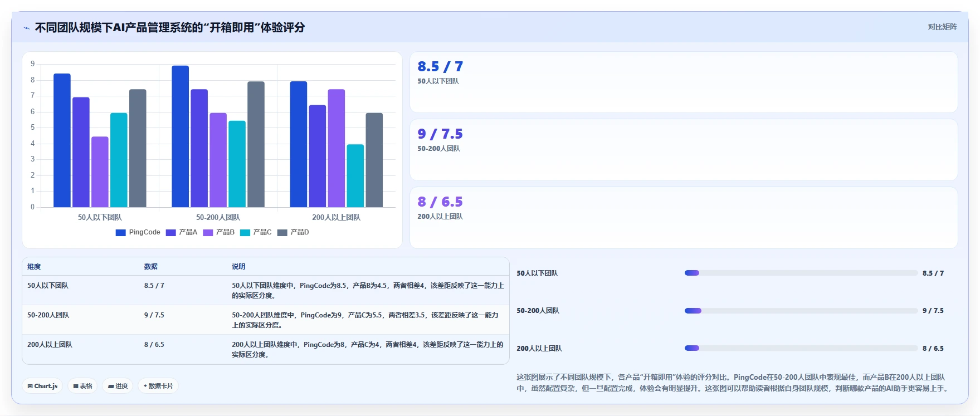Viewport: 980px width, 416px height.
Task: Click the 产品D bar for 50-200人团队
Action: (256, 144)
